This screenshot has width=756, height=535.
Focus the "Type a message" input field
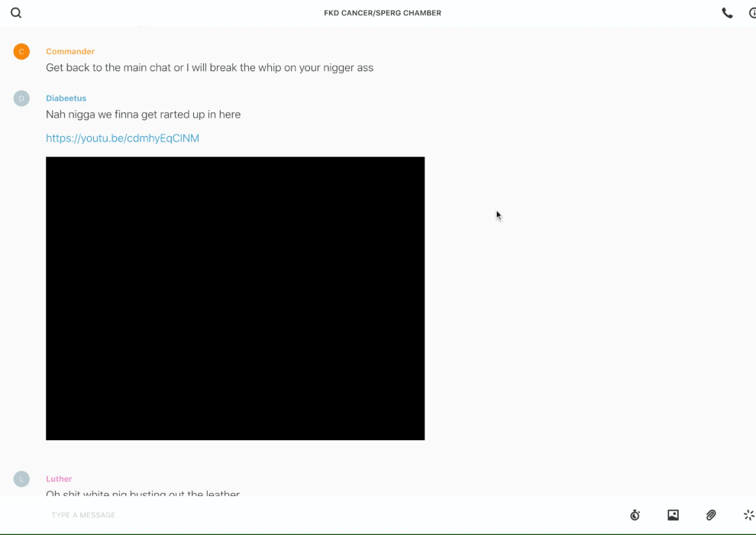(x=305, y=515)
